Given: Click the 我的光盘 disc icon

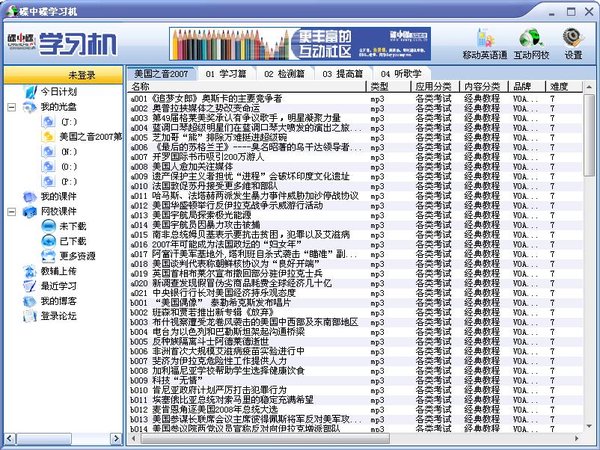Looking at the screenshot, I should [30, 107].
